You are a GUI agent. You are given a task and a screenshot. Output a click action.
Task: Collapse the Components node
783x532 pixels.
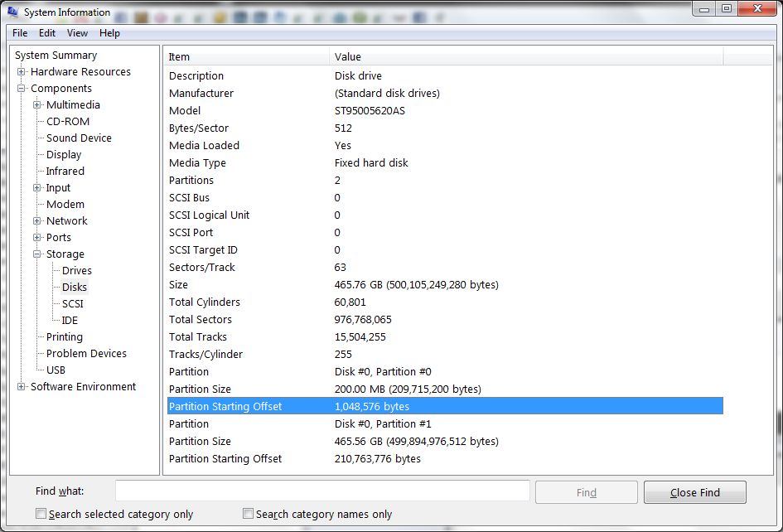pos(21,88)
